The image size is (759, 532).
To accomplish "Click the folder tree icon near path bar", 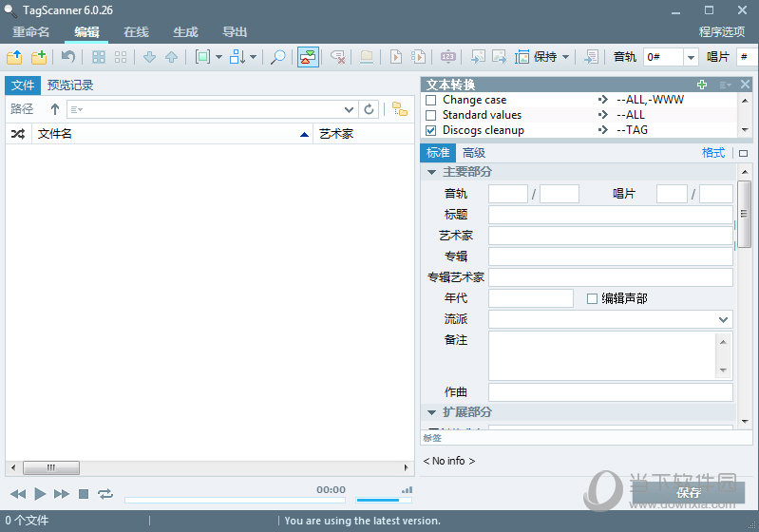I will [400, 109].
